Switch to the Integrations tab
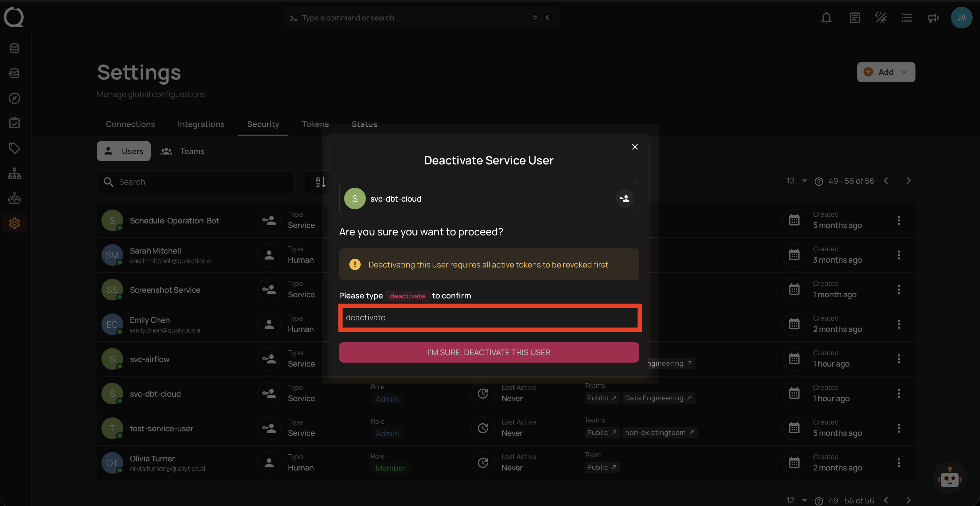Image resolution: width=980 pixels, height=506 pixels. coord(201,124)
